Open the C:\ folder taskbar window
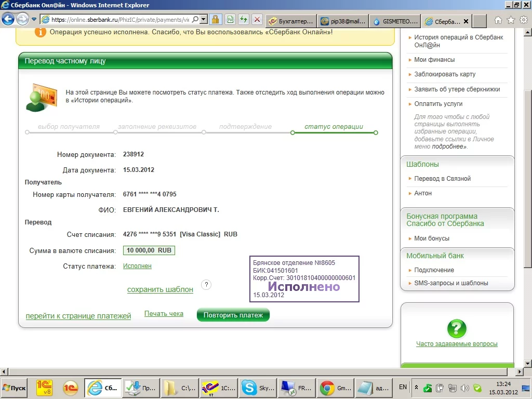532x399 pixels. coord(179,388)
